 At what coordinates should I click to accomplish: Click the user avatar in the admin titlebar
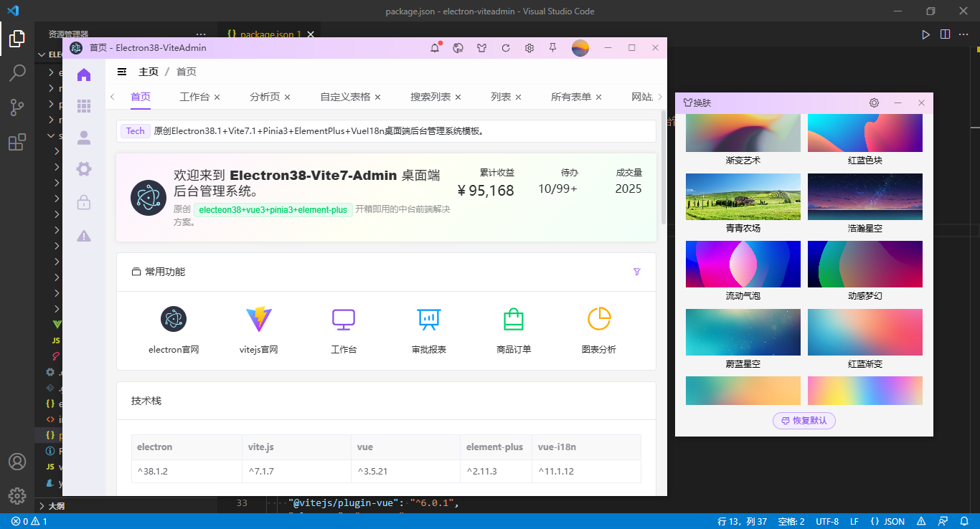click(x=580, y=48)
